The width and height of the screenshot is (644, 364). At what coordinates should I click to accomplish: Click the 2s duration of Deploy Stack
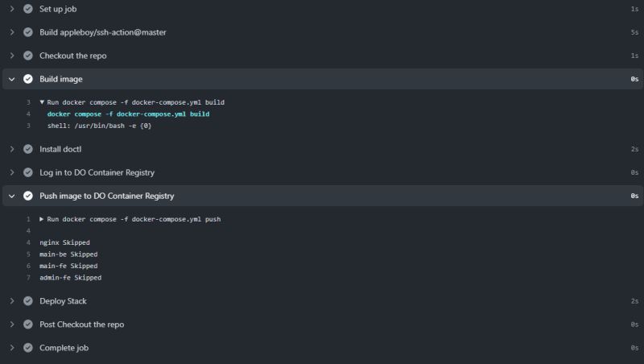pos(634,301)
